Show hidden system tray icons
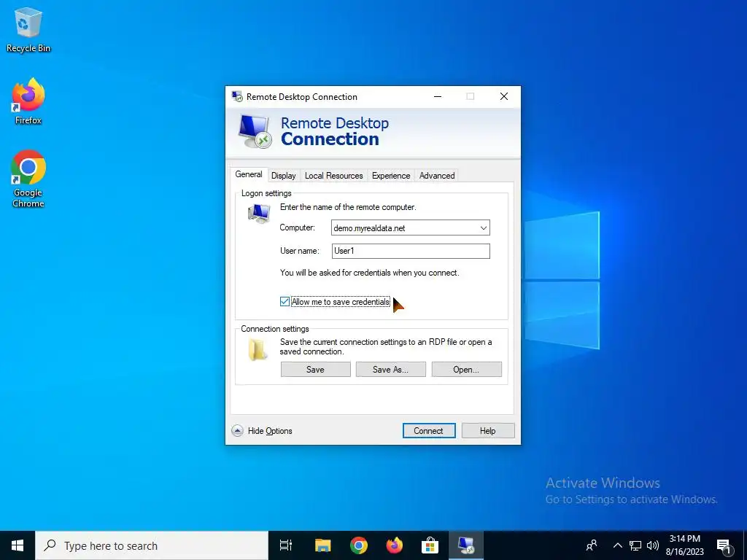The image size is (747, 560). [x=617, y=545]
